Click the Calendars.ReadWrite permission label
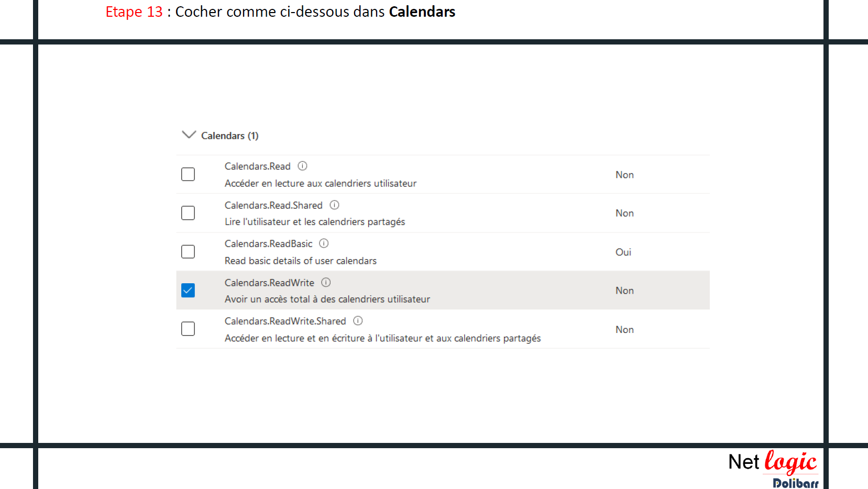The image size is (868, 489). point(269,283)
